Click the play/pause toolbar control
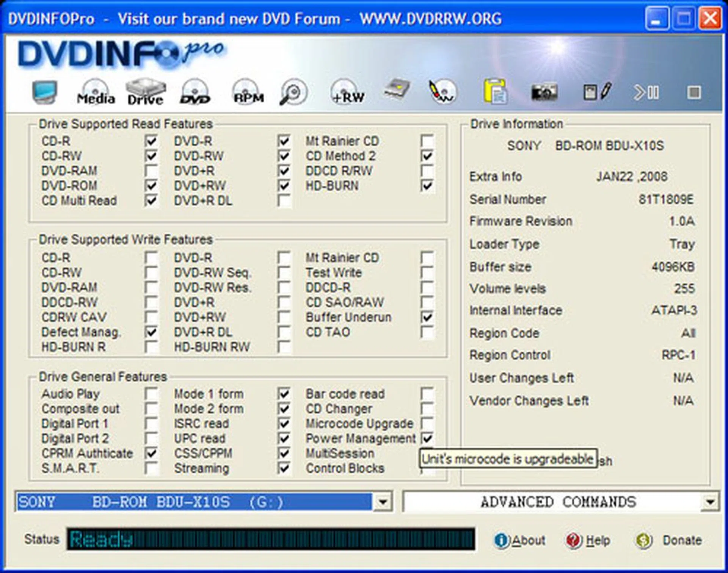Image resolution: width=728 pixels, height=573 pixels. click(x=645, y=91)
